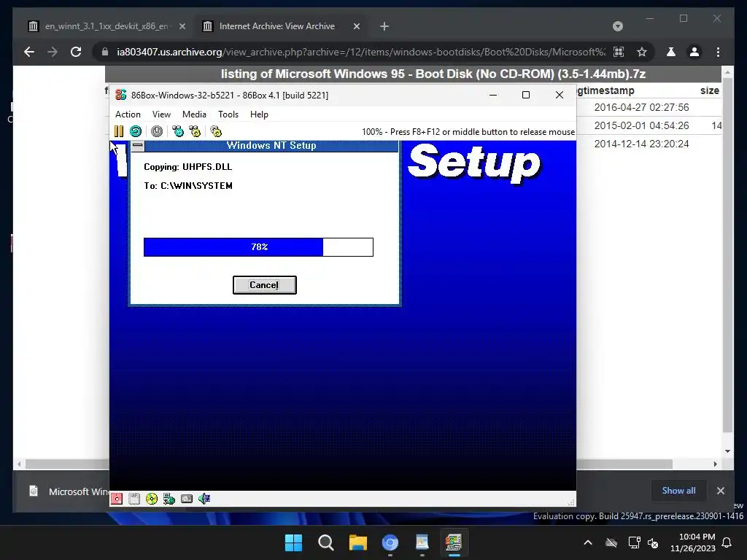This screenshot has width=747, height=560.
Task: Send Ctrl+Alt+Esc via 86Box toolbar icon
Action: [x=195, y=131]
